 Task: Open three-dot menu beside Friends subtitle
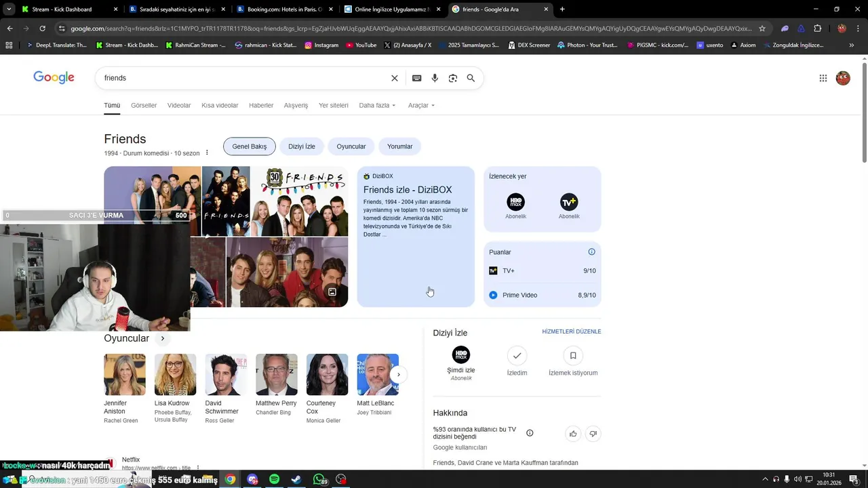click(208, 152)
